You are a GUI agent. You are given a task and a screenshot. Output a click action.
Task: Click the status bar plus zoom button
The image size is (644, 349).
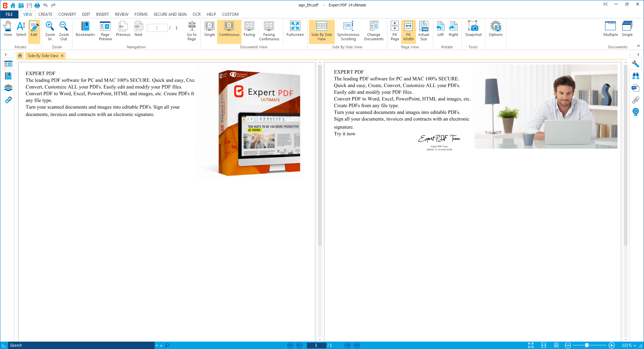tap(611, 345)
